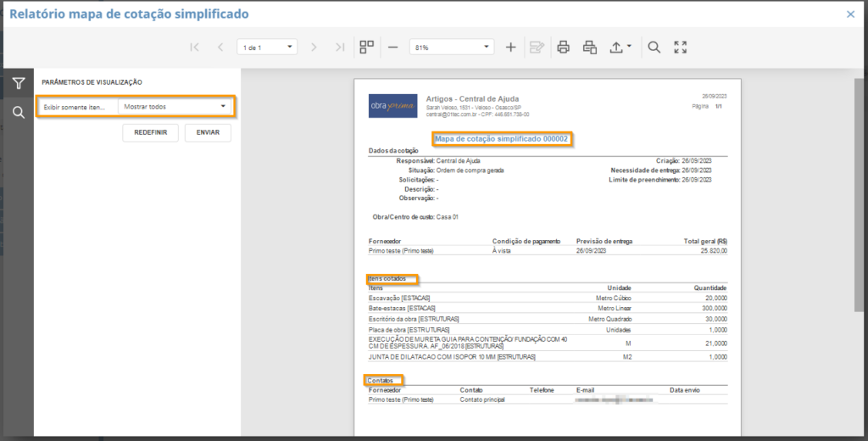Click 'PARÂMETROS DE VISUALIZAÇÃO' heading
Viewport: 868px width, 441px height.
(x=92, y=82)
